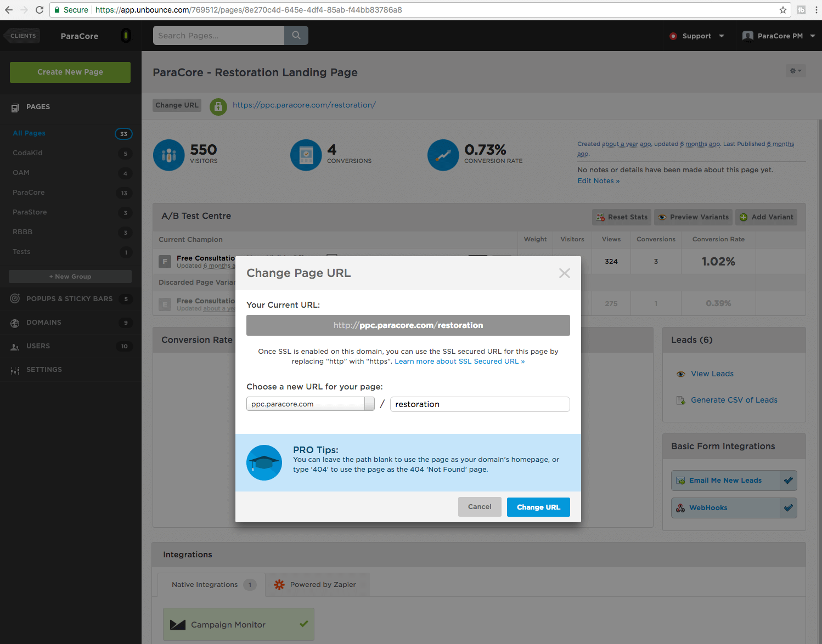This screenshot has height=644, width=822.
Task: Toggle the Campaign Monitor green checkmark
Action: (x=304, y=624)
